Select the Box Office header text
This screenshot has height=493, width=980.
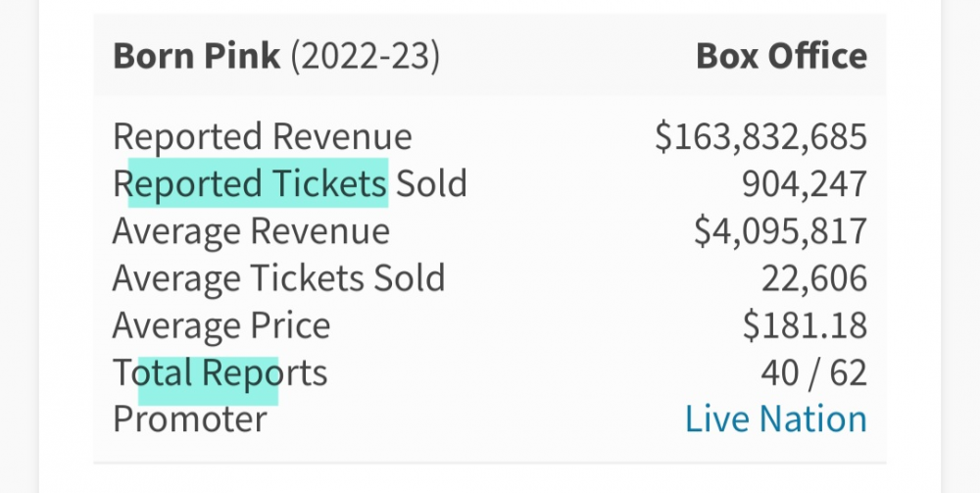pyautogui.click(x=782, y=56)
